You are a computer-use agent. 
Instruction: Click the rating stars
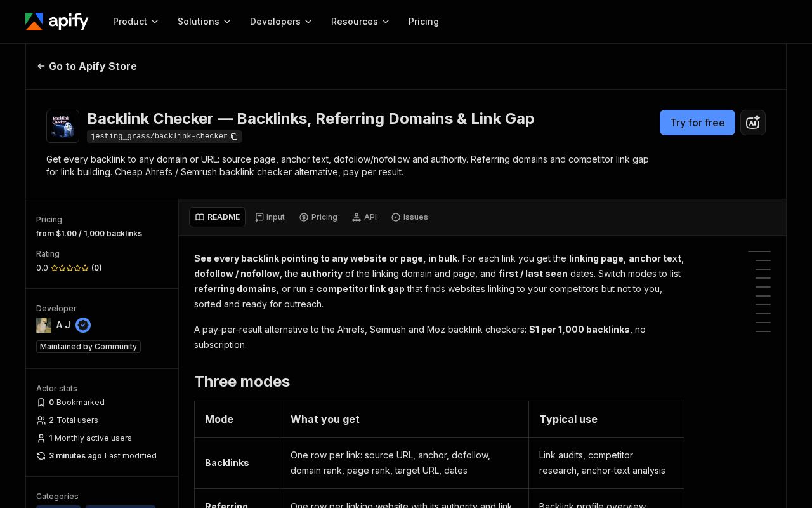click(70, 268)
